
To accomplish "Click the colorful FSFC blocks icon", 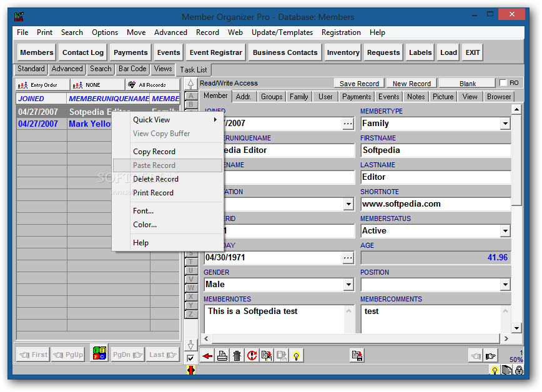I will (x=99, y=353).
